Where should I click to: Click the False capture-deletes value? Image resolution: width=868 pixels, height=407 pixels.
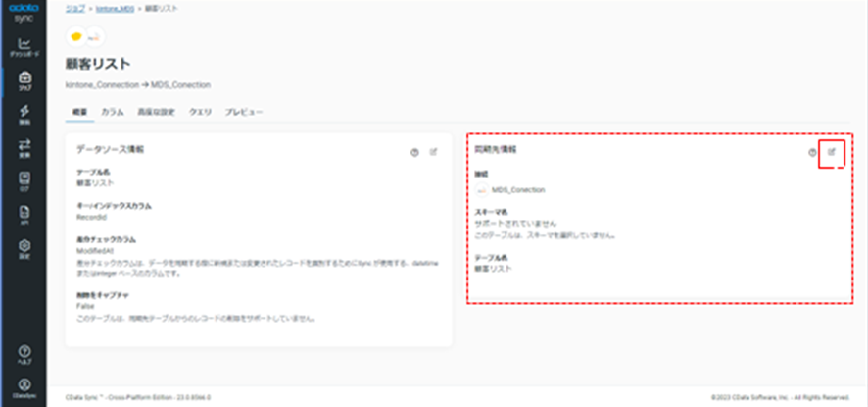click(x=84, y=306)
